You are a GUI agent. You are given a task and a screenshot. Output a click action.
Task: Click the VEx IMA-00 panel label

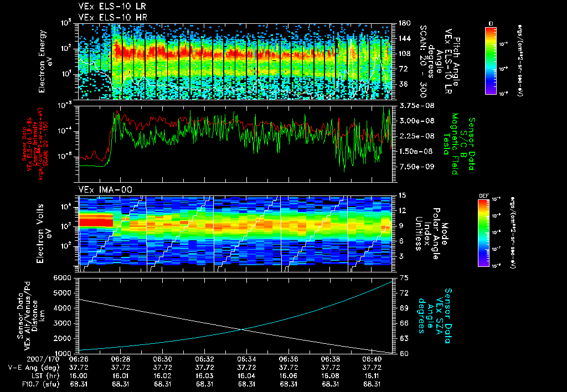pos(105,189)
